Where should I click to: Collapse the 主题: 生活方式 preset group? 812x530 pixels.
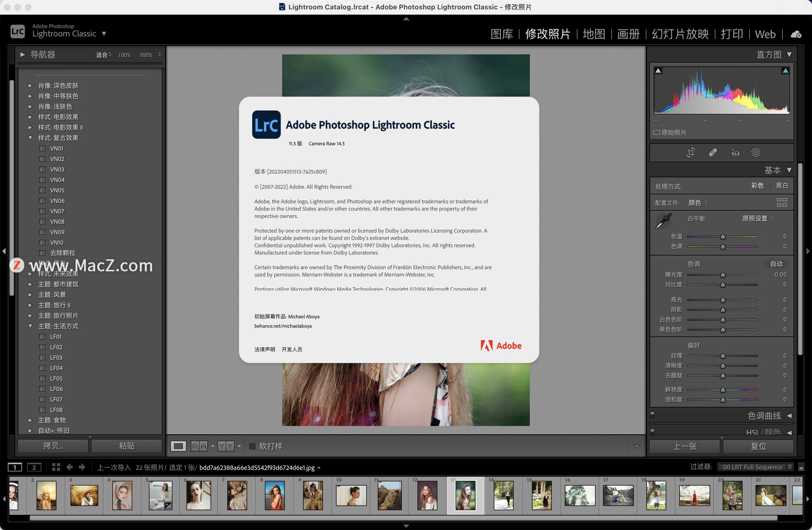pos(30,326)
